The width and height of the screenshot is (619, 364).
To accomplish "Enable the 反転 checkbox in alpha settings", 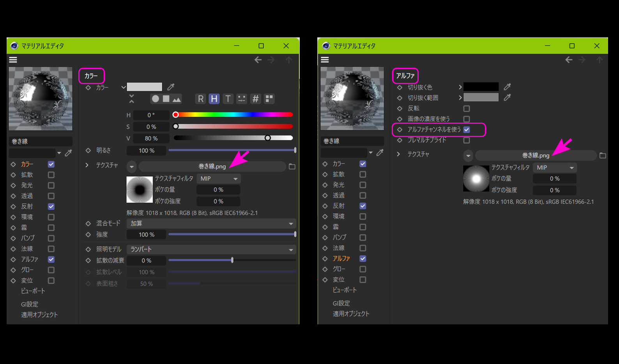I will click(x=467, y=109).
